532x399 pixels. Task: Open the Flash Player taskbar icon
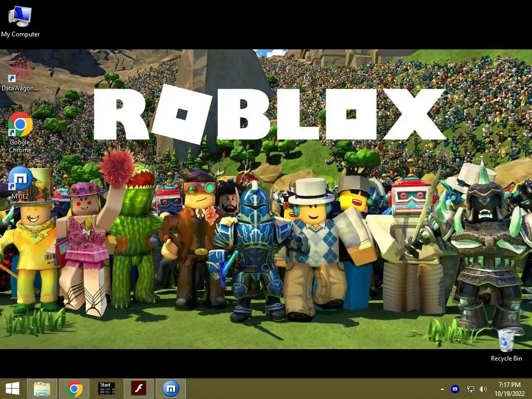pos(139,389)
